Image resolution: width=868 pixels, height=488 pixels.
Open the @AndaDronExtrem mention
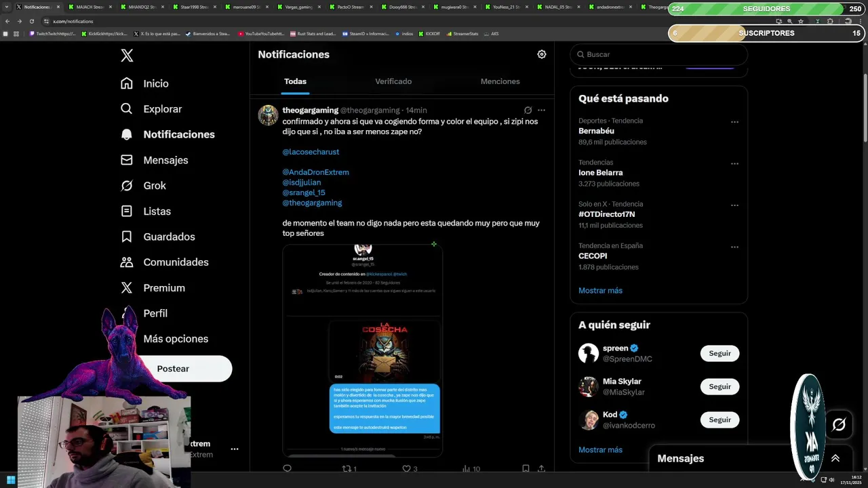click(315, 172)
